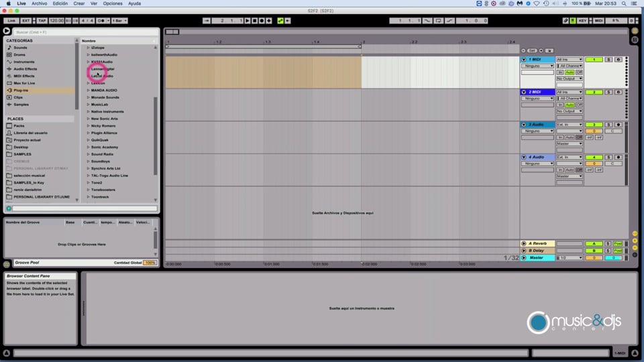This screenshot has width=644, height=362.
Task: Toggle Automation Arm green button
Action: pyautogui.click(x=280, y=21)
